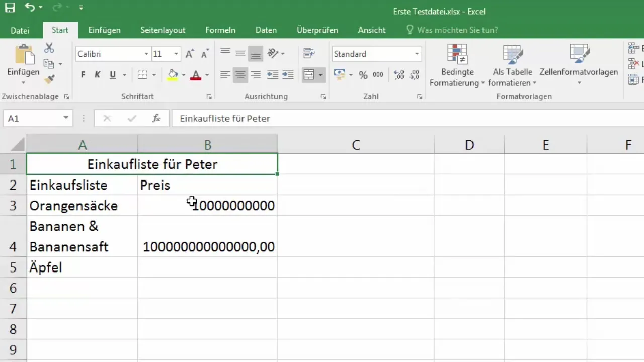
Task: Toggle italic (K) formatting
Action: tap(98, 75)
